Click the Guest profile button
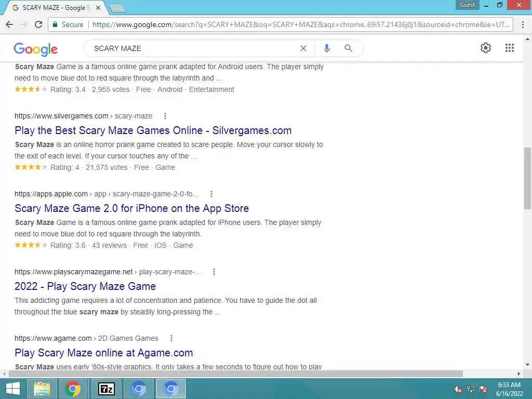532x399 pixels. tap(467, 5)
